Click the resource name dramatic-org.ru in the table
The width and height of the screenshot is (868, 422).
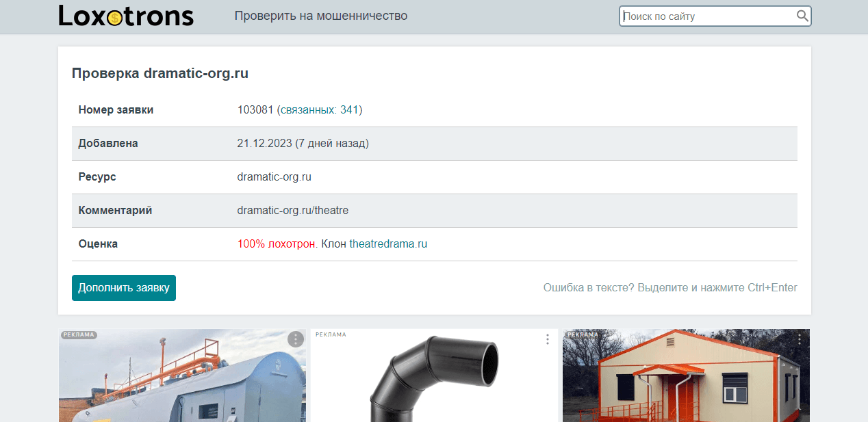click(273, 176)
